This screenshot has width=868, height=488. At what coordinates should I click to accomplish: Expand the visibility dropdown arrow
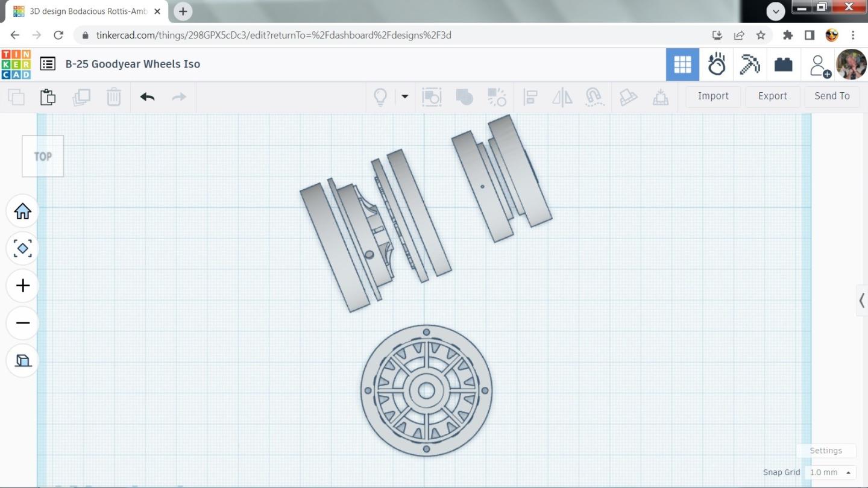[x=404, y=96]
